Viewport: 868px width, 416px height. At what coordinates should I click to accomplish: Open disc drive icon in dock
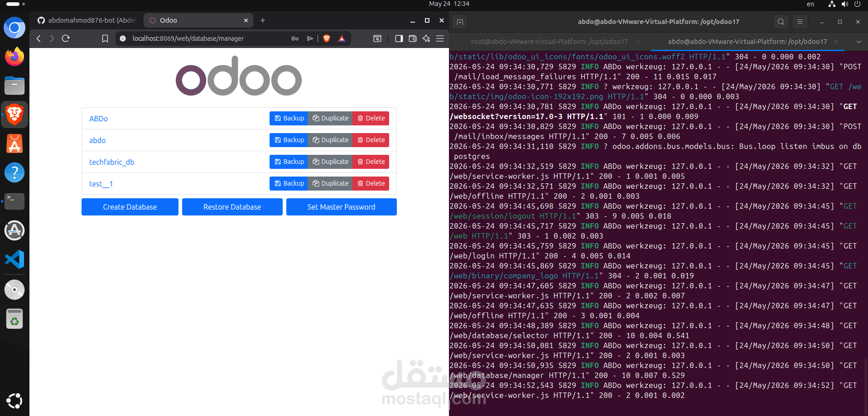pos(14,290)
